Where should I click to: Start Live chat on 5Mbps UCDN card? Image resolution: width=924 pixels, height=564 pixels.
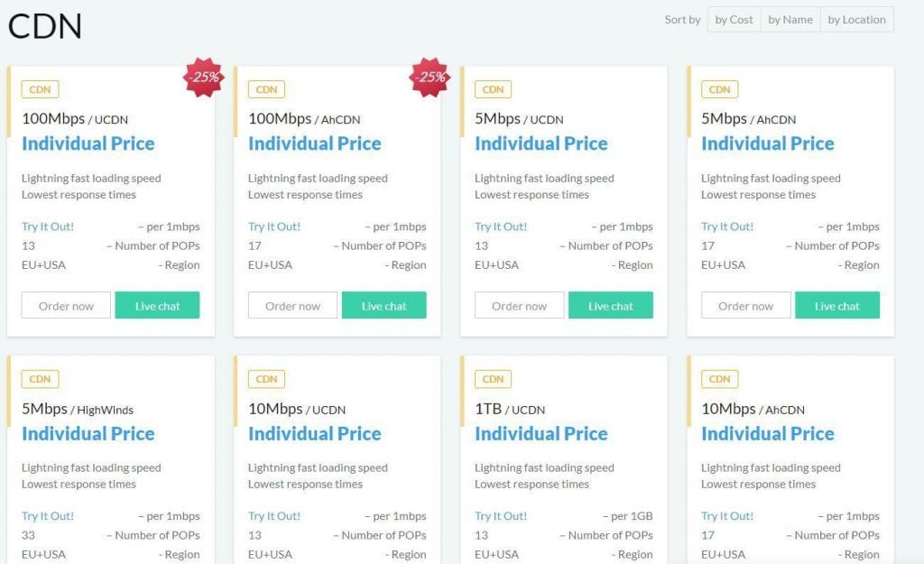(611, 306)
